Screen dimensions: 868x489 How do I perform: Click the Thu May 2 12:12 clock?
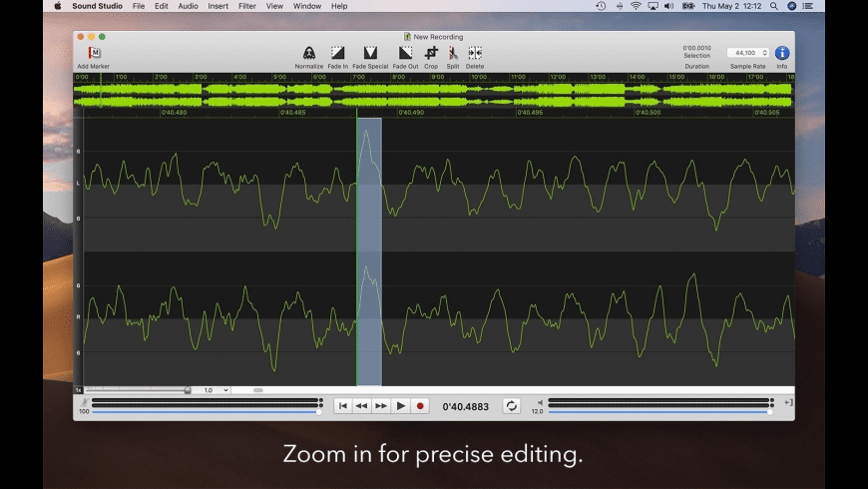[732, 6]
